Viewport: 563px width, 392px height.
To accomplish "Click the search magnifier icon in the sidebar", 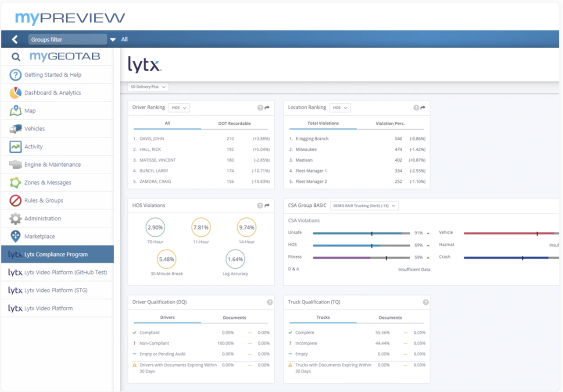I will tap(16, 57).
